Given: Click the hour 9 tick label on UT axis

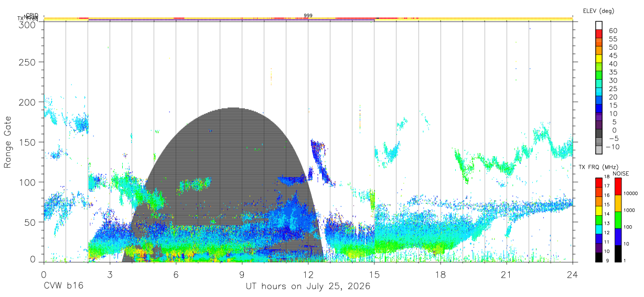Looking at the screenshot, I should (242, 274).
